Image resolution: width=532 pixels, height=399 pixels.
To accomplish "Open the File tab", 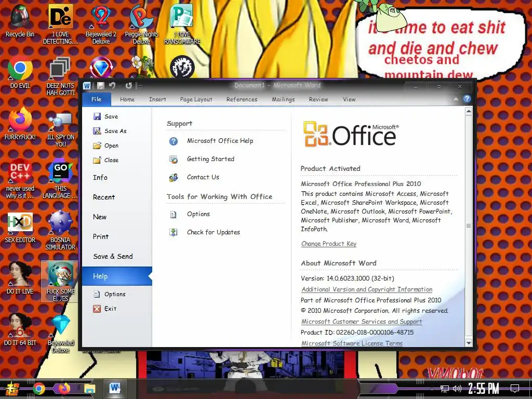I will pyautogui.click(x=96, y=99).
